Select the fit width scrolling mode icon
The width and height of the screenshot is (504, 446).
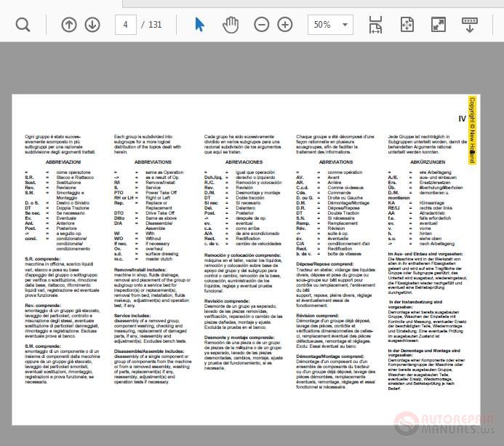click(x=375, y=25)
